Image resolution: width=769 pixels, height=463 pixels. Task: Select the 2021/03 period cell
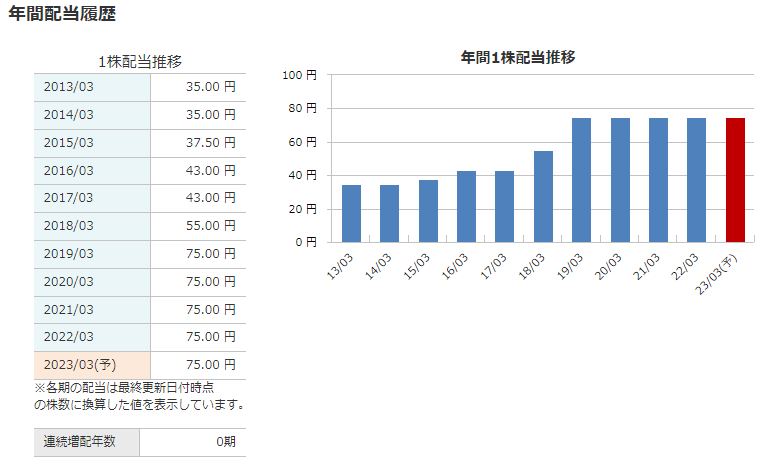click(x=92, y=310)
